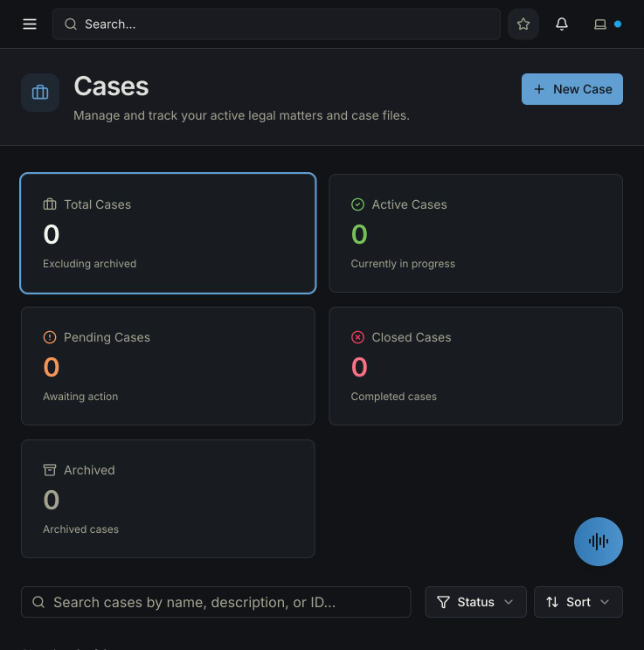This screenshot has height=650, width=644.
Task: Click the Archived box icon
Action: pos(50,470)
